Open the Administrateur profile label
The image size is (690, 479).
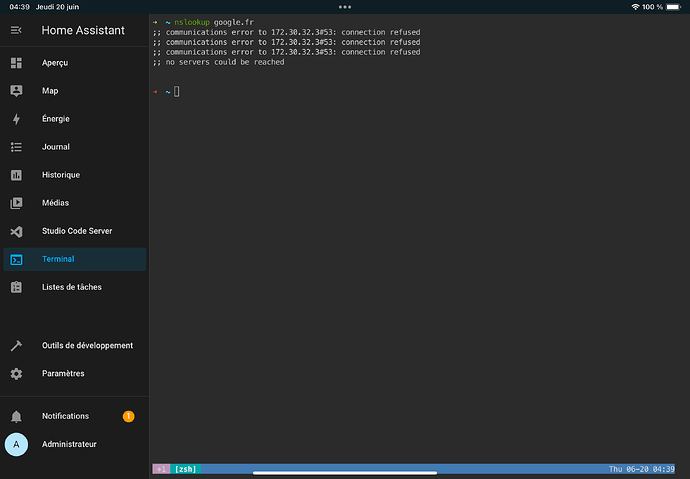click(69, 444)
